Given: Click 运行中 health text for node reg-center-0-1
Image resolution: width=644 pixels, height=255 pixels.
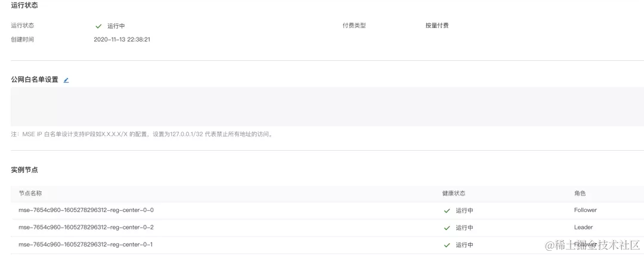Looking at the screenshot, I should (x=465, y=245).
